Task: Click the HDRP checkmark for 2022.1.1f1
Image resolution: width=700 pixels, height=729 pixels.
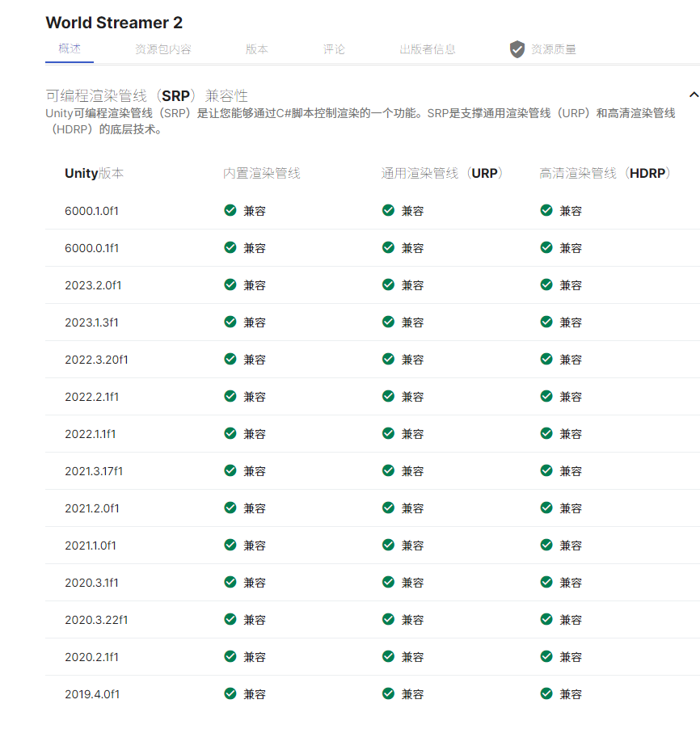Action: tap(546, 433)
